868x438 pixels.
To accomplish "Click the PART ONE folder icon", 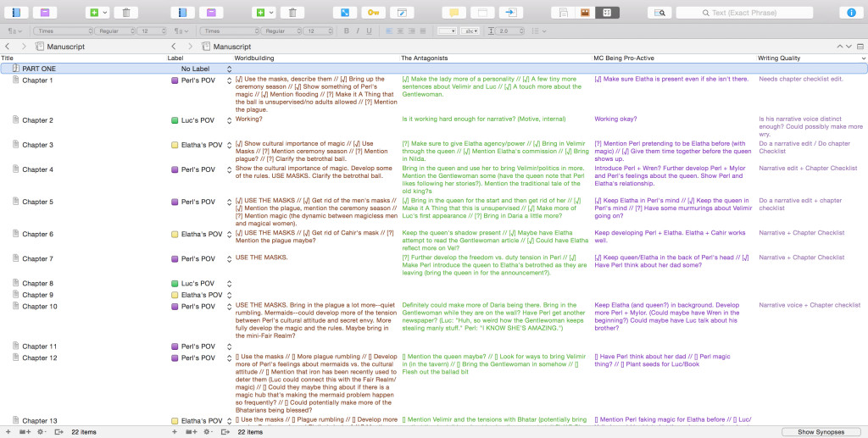I will pyautogui.click(x=15, y=69).
